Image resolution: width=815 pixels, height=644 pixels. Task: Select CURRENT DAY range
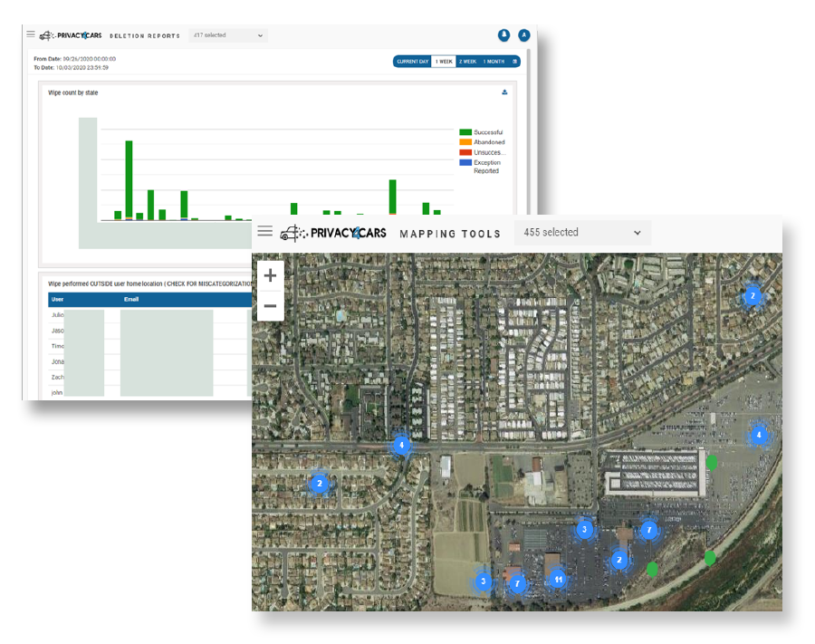[413, 62]
